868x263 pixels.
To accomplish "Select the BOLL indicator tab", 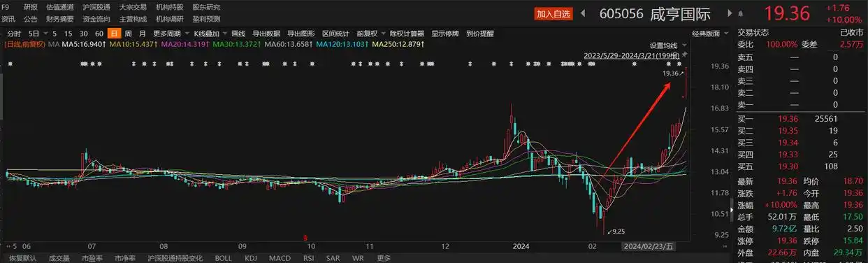I will [224, 257].
